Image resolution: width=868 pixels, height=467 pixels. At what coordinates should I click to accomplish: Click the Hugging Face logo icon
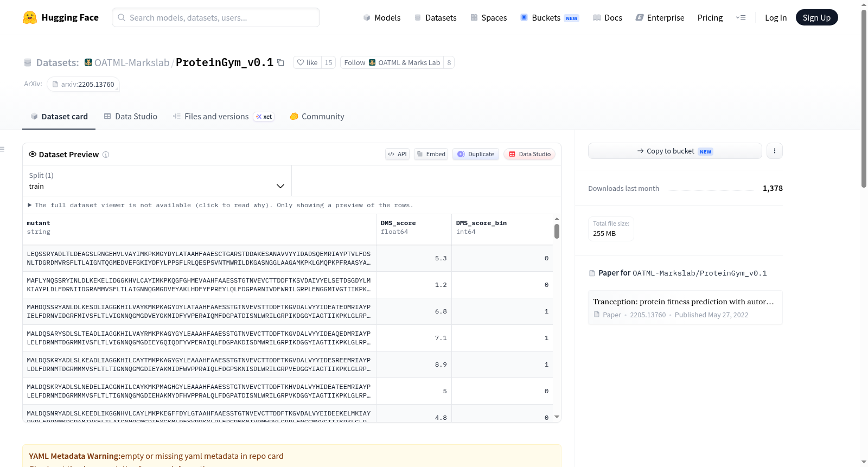click(x=30, y=17)
